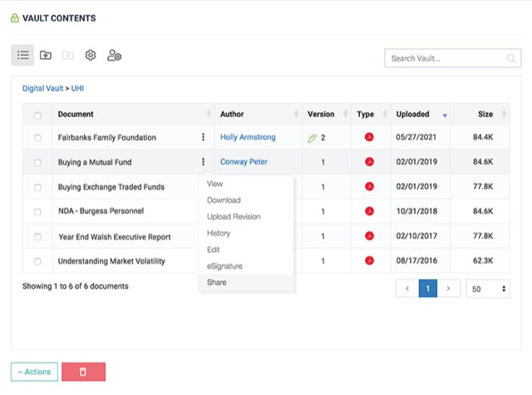Image resolution: width=532 pixels, height=395 pixels.
Task: Open vault settings gear icon
Action: click(91, 55)
